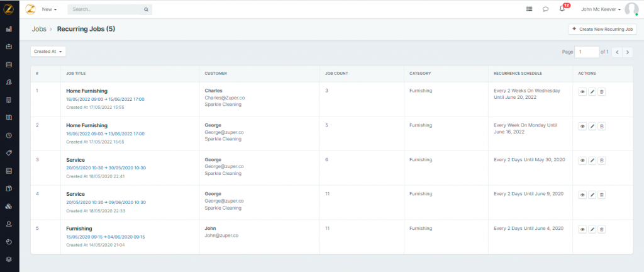The width and height of the screenshot is (644, 272).
Task: Edit the Service job ending June 9, 2020
Action: 592,195
